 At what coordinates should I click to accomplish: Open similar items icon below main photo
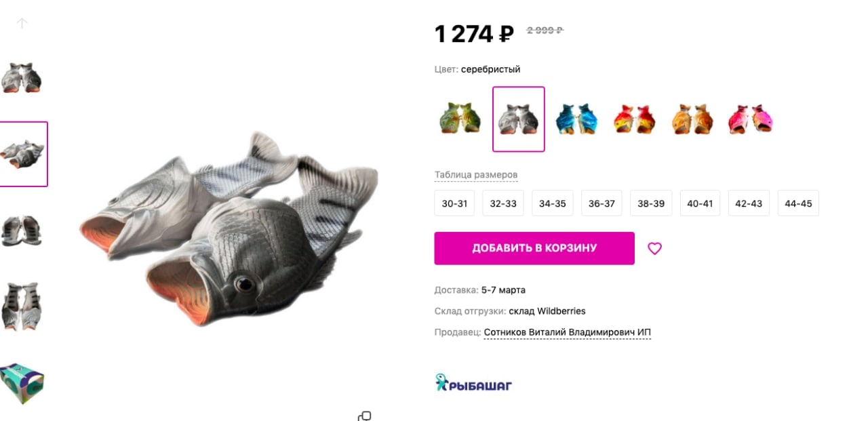[x=365, y=416]
